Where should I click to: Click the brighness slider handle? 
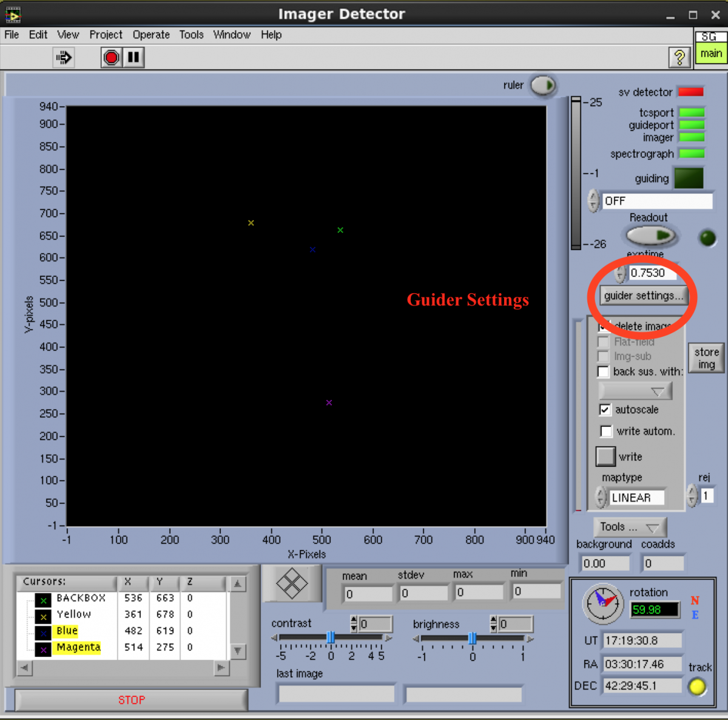click(472, 638)
